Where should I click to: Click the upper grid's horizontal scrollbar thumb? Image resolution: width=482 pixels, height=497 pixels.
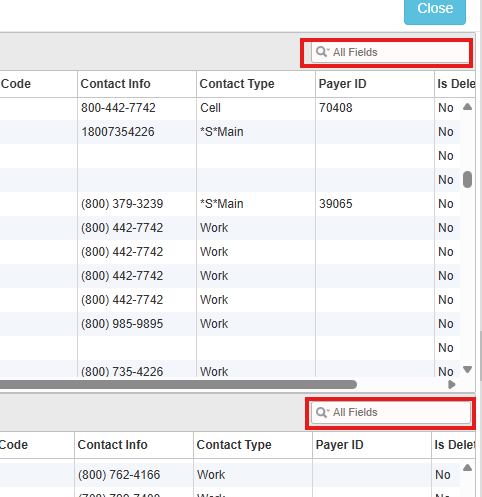178,385
